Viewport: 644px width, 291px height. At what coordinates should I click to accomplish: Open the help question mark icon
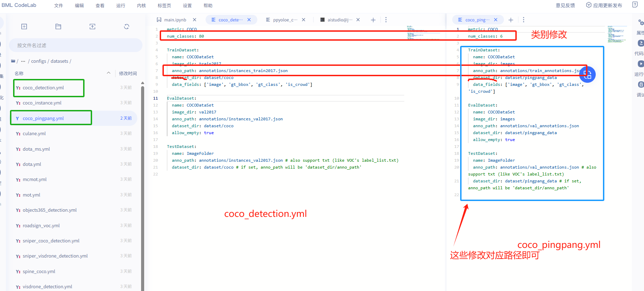click(635, 5)
